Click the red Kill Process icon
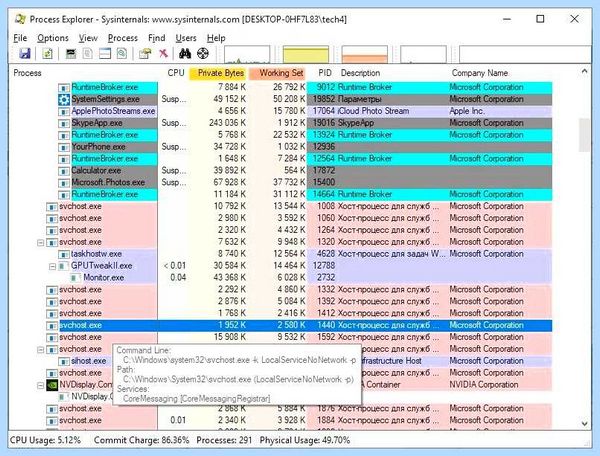This screenshot has width=600, height=456. coord(163,54)
